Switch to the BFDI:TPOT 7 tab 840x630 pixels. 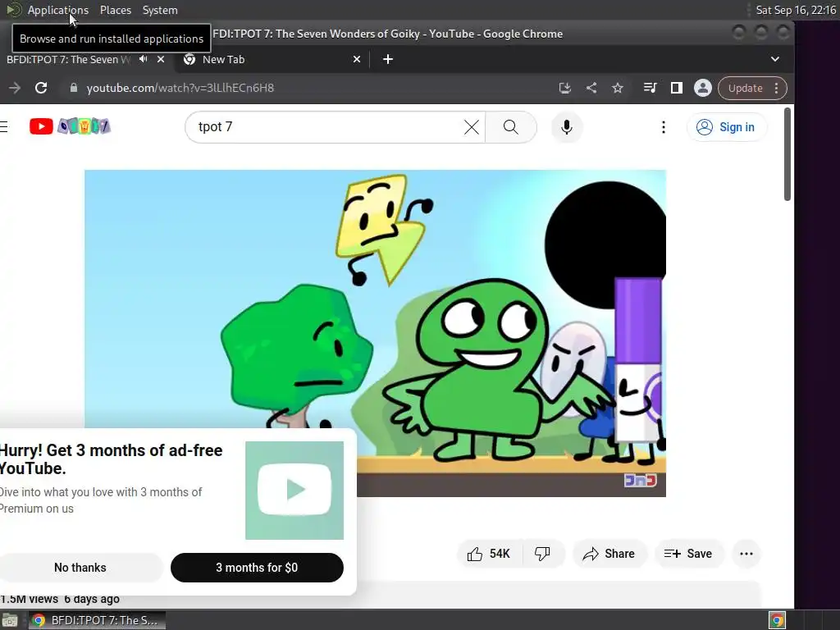[85, 59]
